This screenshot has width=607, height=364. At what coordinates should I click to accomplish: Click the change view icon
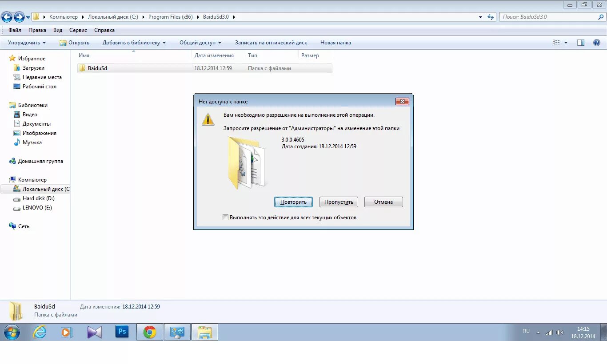click(556, 43)
